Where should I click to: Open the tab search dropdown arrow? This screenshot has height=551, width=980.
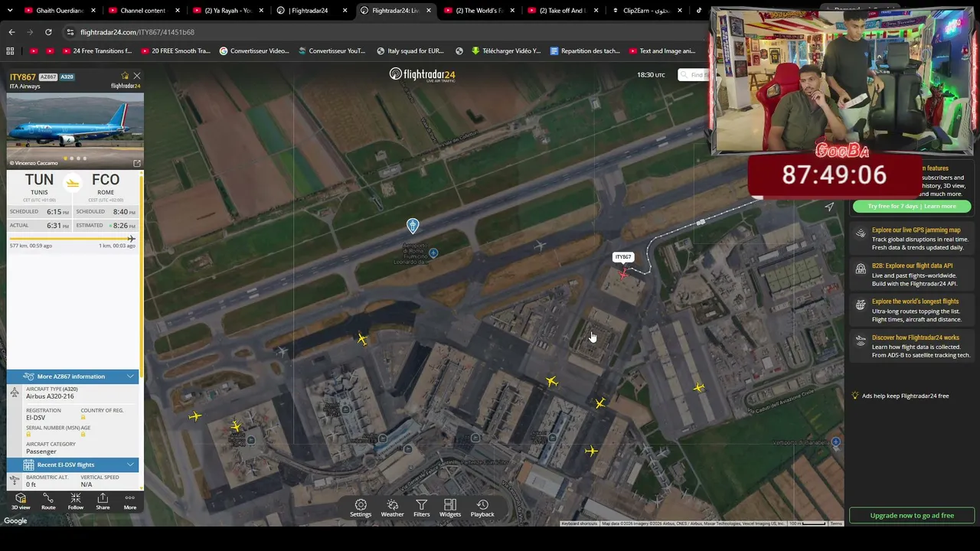click(x=10, y=11)
